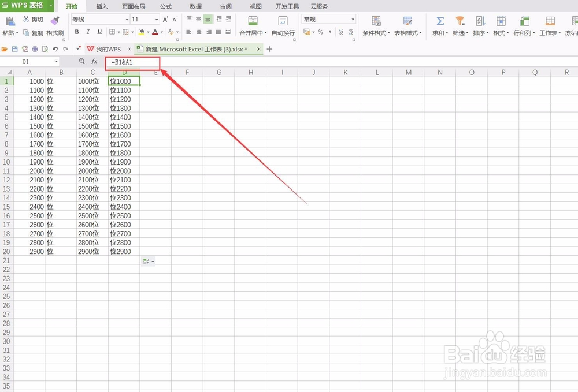Open the Format (格式) menu
Image resolution: width=578 pixels, height=392 pixels.
pyautogui.click(x=501, y=26)
